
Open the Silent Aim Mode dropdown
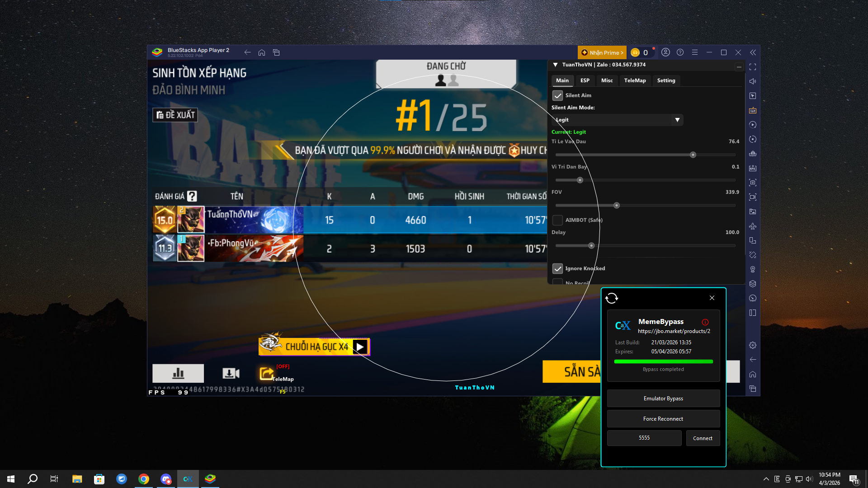coord(617,120)
